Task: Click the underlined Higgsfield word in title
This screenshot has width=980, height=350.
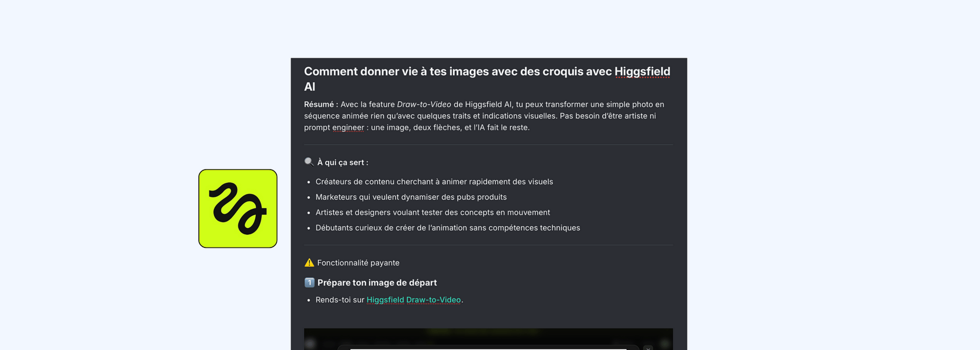Action: pos(642,71)
